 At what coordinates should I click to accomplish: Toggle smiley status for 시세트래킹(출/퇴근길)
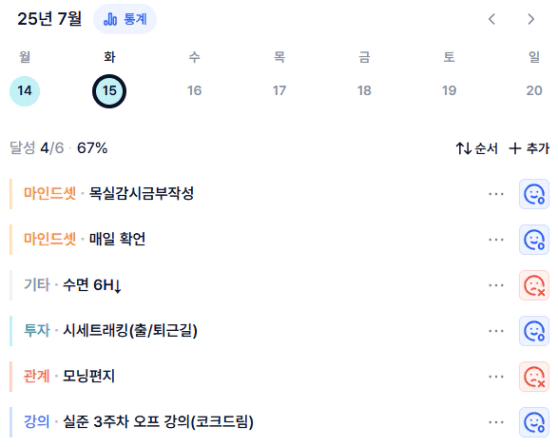[534, 331]
